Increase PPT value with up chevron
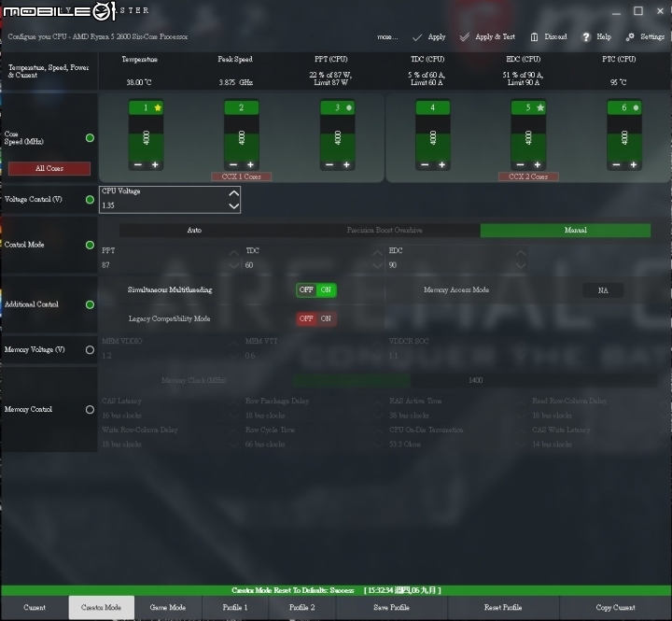The image size is (672, 621). [x=234, y=253]
